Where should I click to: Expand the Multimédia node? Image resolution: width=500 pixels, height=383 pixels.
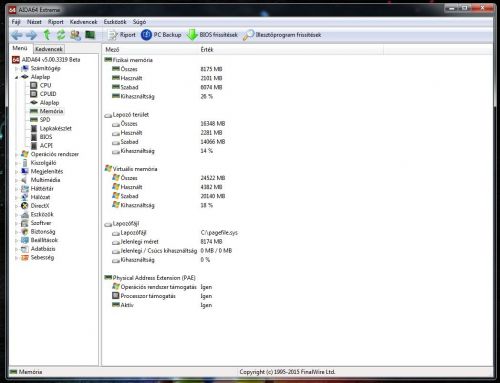[16, 180]
